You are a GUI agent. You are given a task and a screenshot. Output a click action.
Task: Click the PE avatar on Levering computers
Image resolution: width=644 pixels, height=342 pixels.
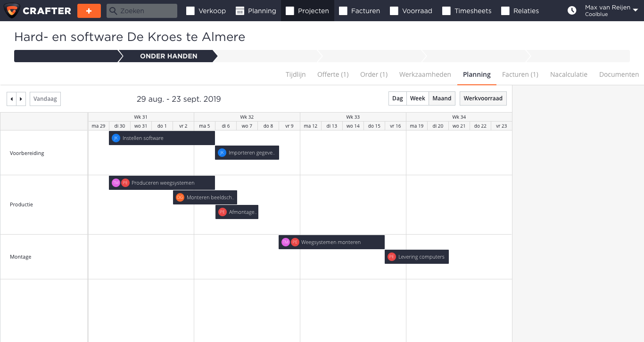392,257
